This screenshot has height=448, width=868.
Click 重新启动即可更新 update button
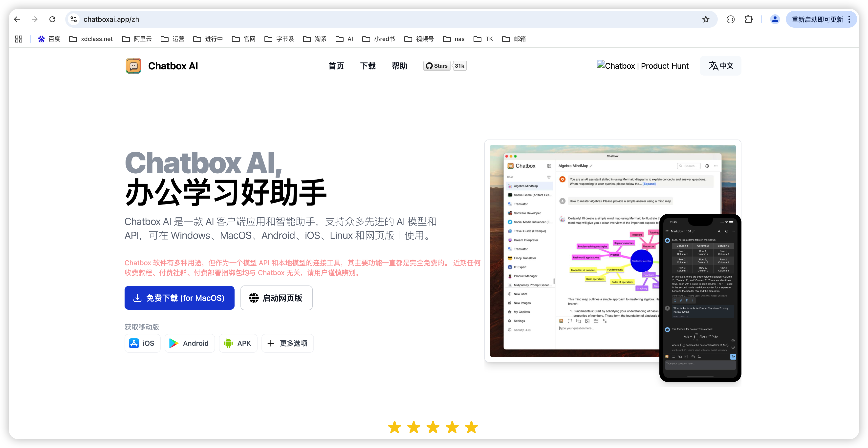[x=817, y=20]
